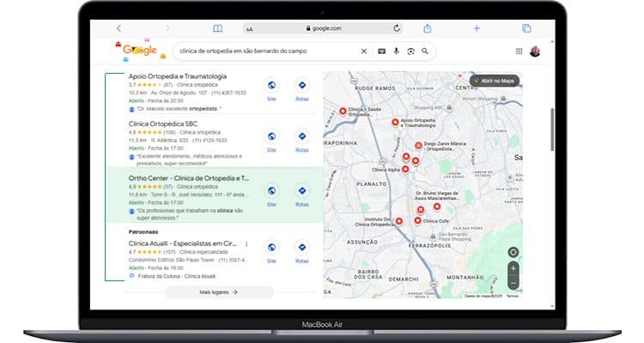Viewport: 644px width, 343px height.
Task: Open more options for Clínica Atualli ad
Action: tap(246, 244)
